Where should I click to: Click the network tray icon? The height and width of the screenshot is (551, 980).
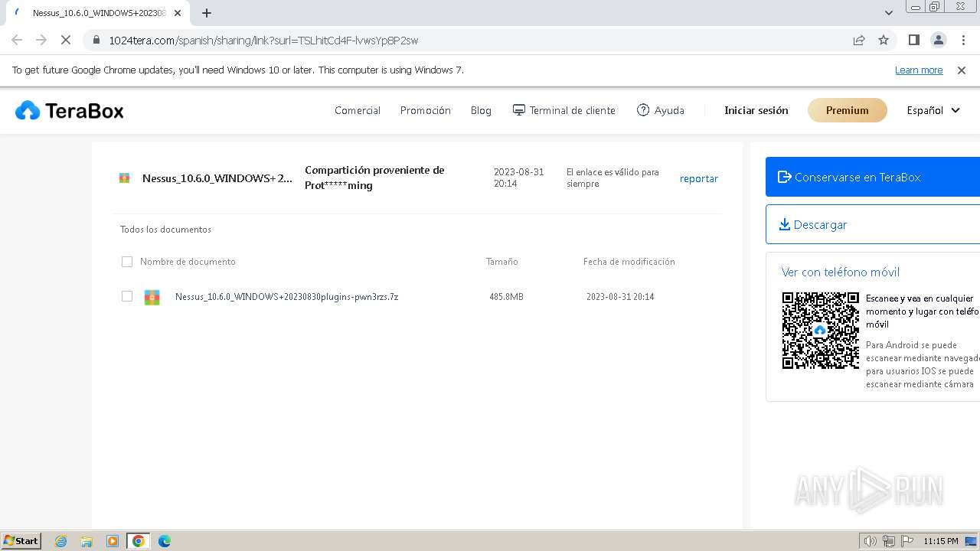[x=889, y=541]
